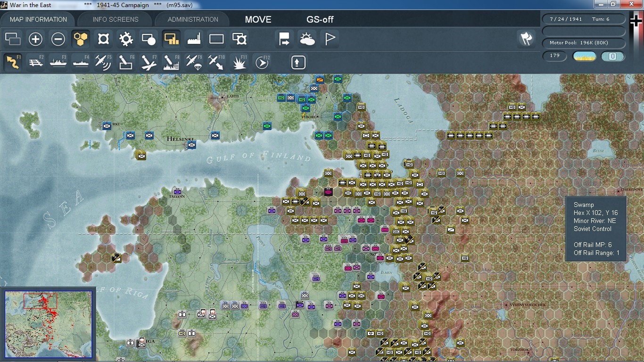
Task: Select the F8 bomb city mode
Action: click(171, 62)
